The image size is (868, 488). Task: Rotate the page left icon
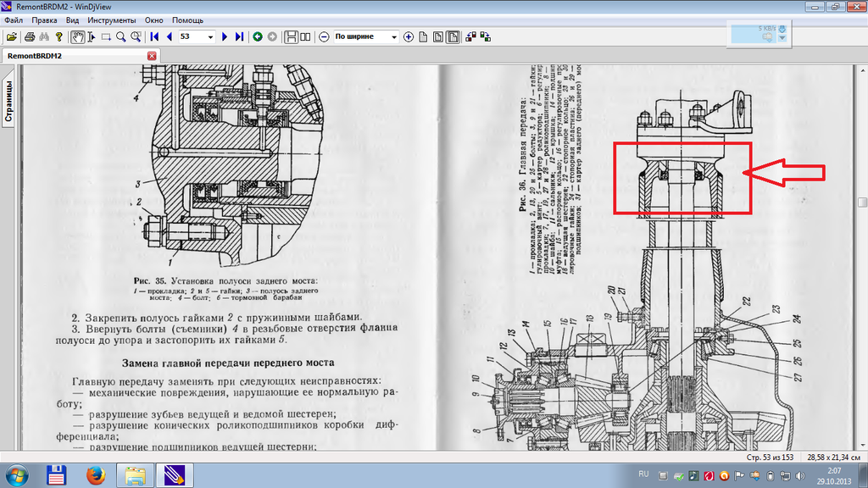(470, 36)
